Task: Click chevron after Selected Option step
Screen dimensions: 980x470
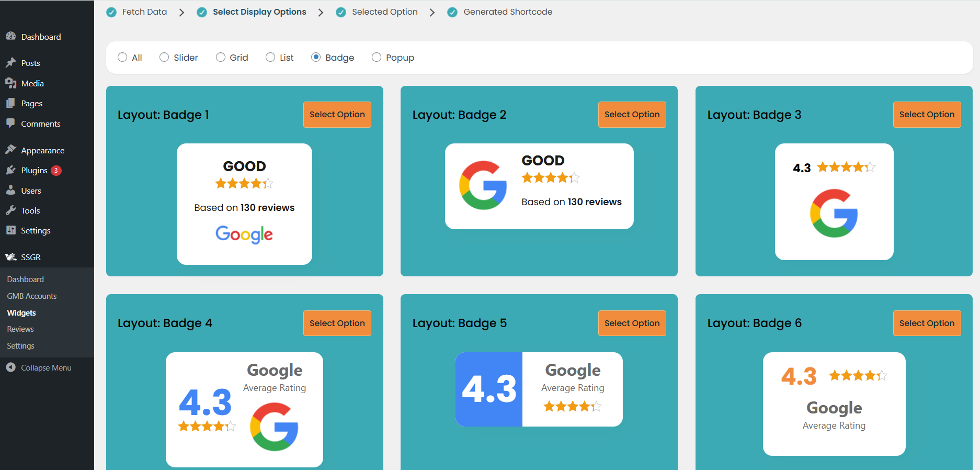Action: pos(432,12)
